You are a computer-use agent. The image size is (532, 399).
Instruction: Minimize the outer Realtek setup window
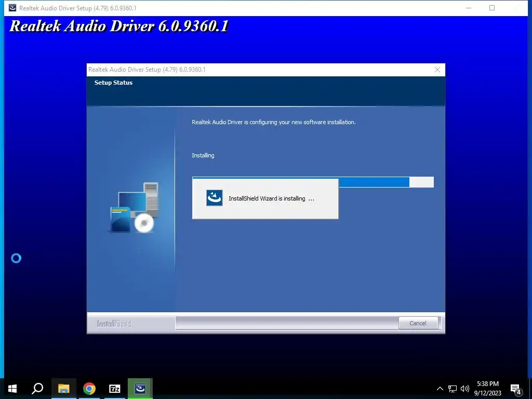tap(469, 8)
